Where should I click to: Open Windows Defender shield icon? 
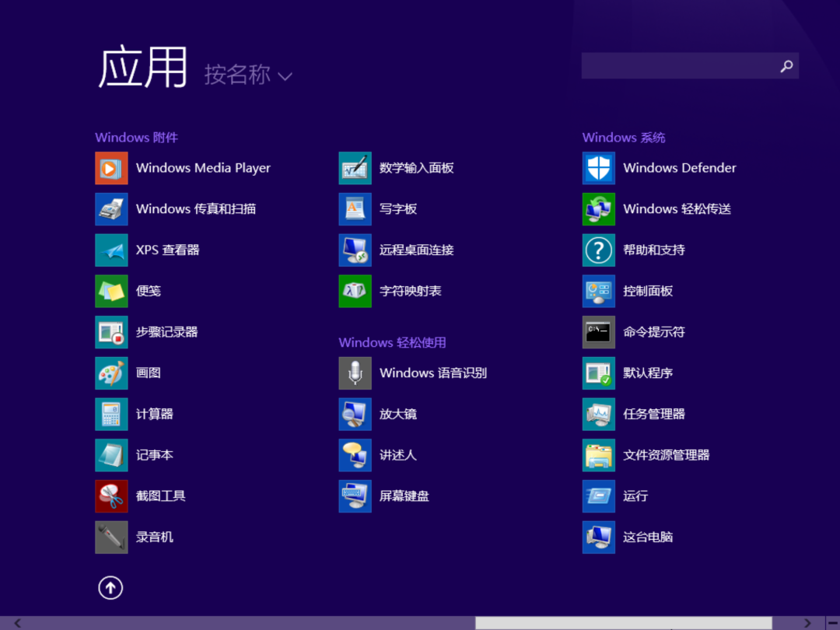tap(599, 168)
